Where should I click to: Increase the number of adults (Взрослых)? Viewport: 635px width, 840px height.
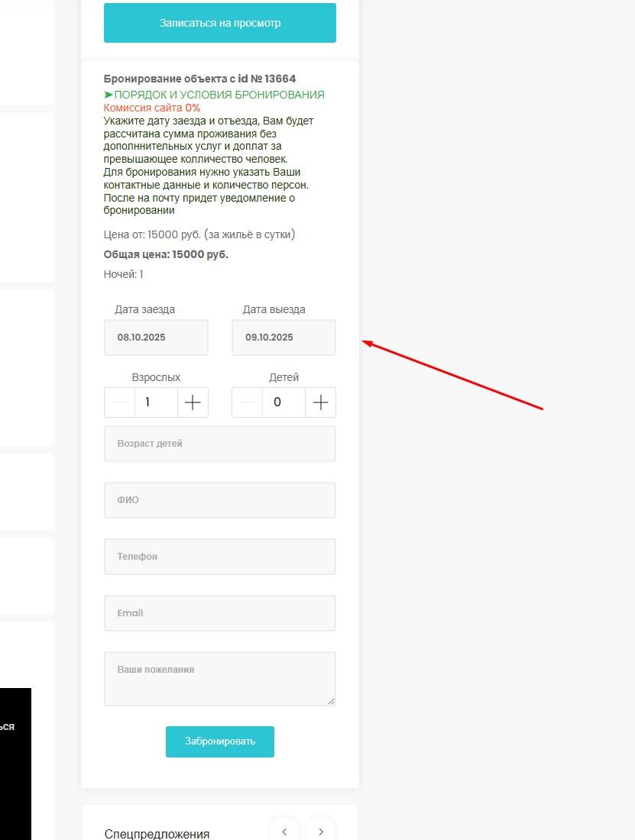pos(193,402)
